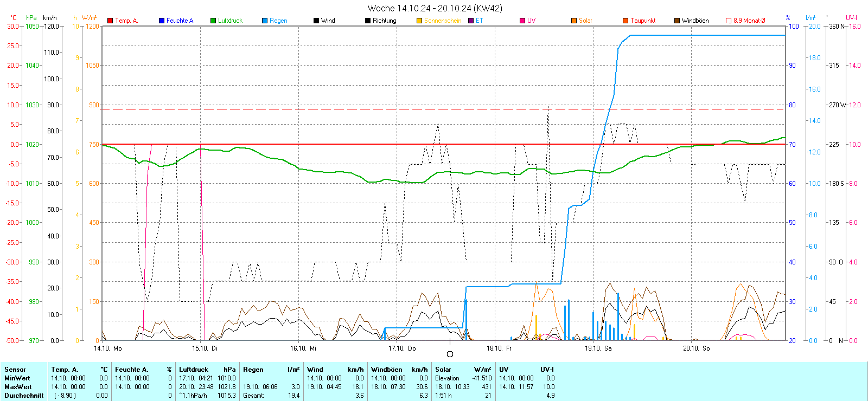Click the 19.10. Sa date label
The height and width of the screenshot is (401, 868).
pos(598,348)
